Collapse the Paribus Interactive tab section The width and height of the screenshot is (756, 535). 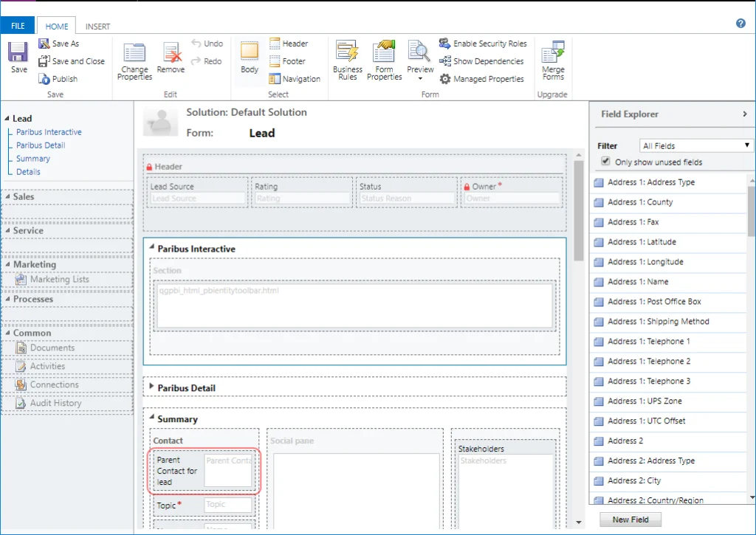[151, 247]
